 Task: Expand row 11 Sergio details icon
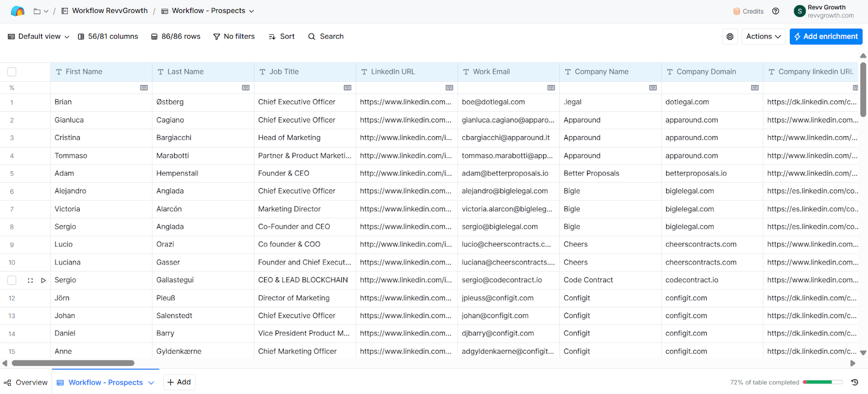coord(30,280)
